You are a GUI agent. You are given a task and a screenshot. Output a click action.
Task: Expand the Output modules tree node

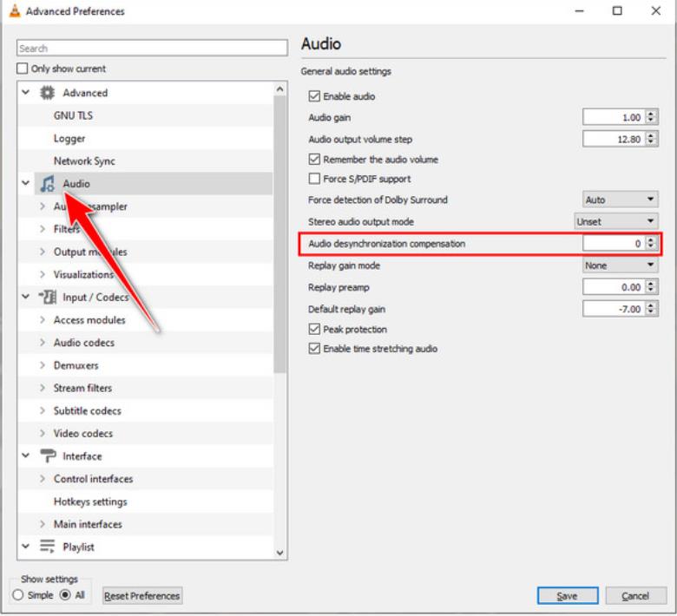click(43, 252)
